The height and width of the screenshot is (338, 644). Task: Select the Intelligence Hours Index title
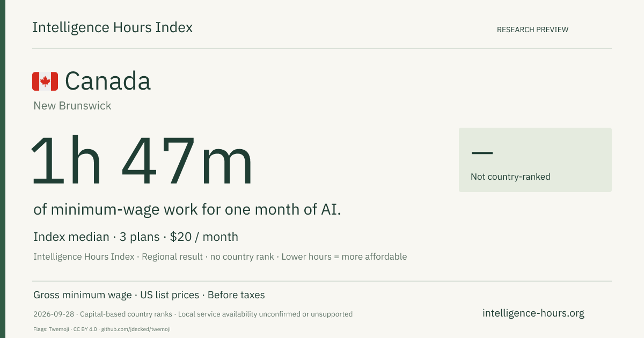(113, 27)
